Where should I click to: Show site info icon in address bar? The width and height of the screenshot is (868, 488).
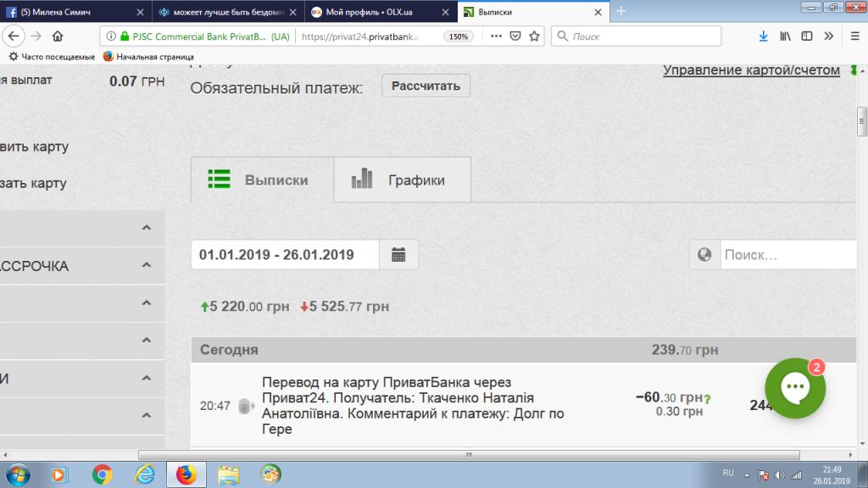[111, 36]
